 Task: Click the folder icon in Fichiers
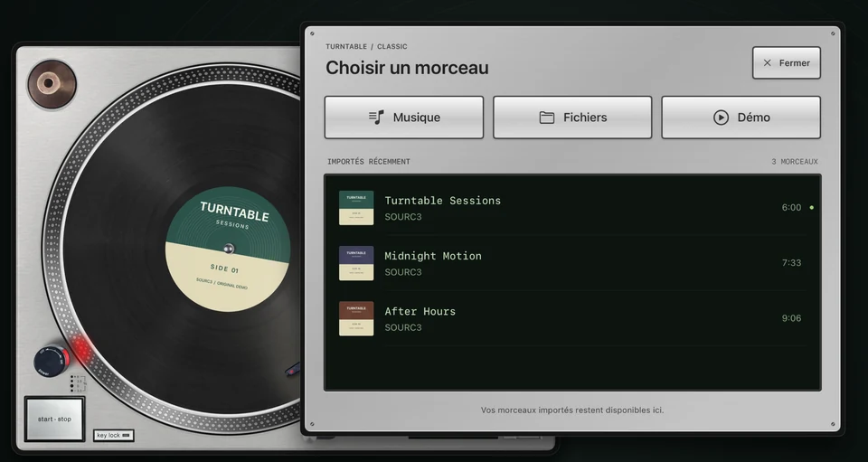point(547,118)
